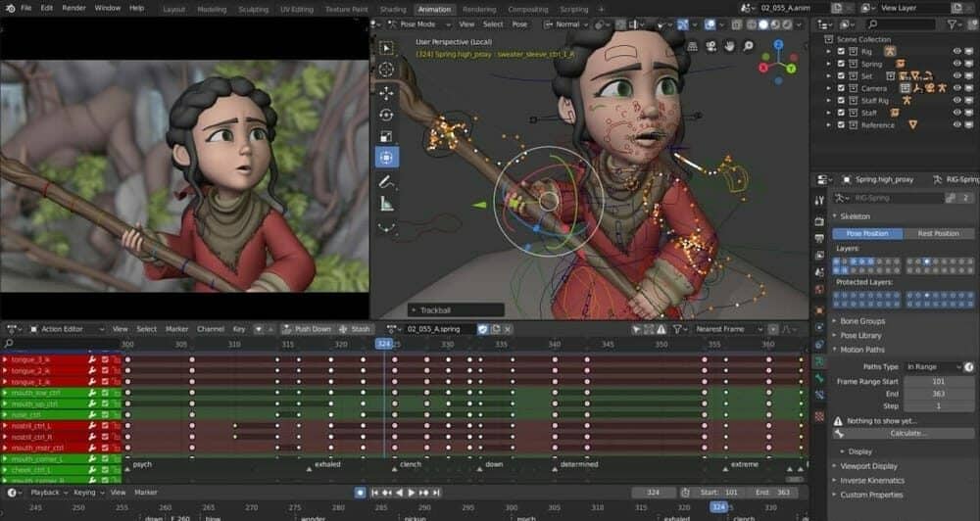Activate the Scale tool in viewport toolbar

tap(386, 136)
